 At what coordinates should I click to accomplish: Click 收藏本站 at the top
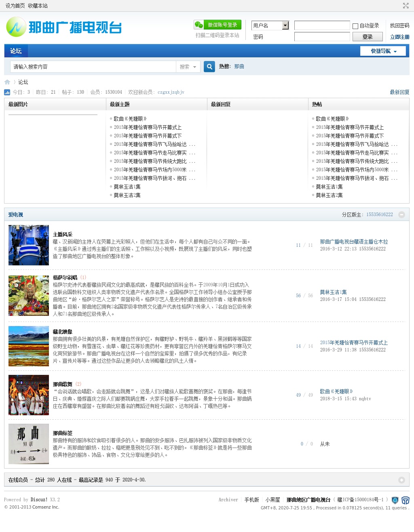tap(38, 6)
